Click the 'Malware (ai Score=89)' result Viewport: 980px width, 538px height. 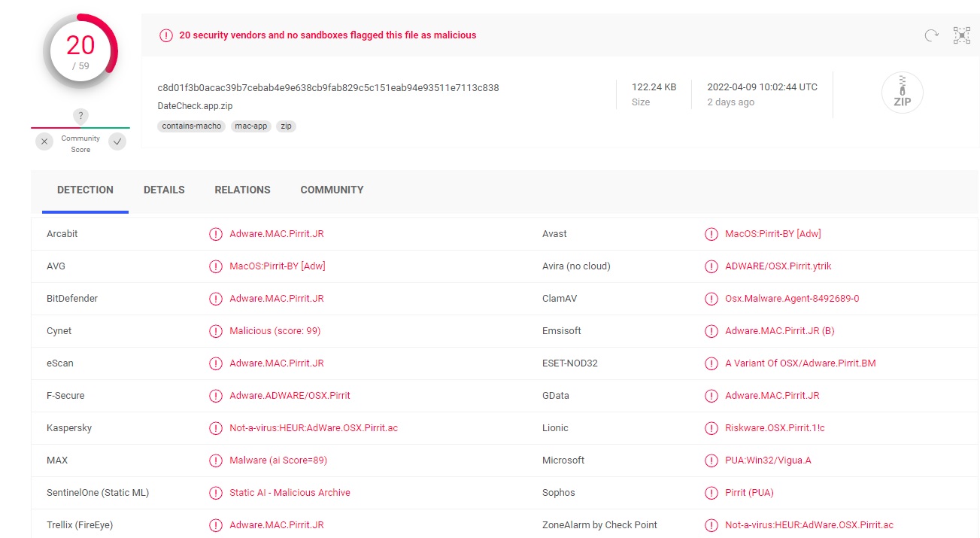point(278,460)
